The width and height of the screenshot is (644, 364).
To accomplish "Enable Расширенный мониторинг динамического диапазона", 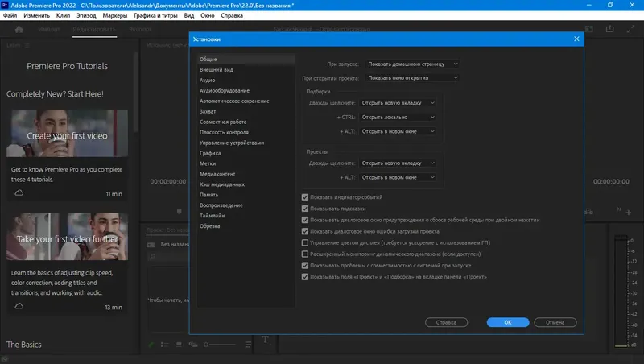I will (x=305, y=254).
